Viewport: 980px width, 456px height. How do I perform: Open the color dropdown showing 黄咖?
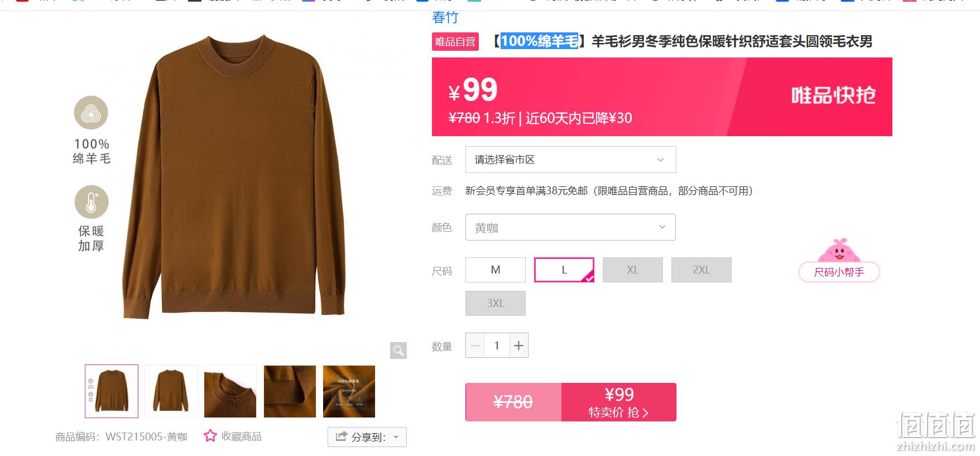pyautogui.click(x=570, y=227)
